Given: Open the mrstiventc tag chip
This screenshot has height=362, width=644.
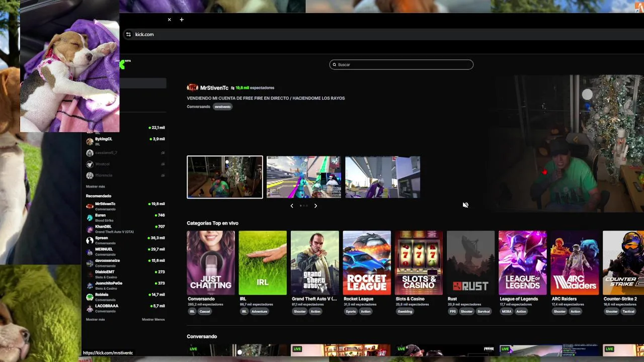Looking at the screenshot, I should (222, 107).
